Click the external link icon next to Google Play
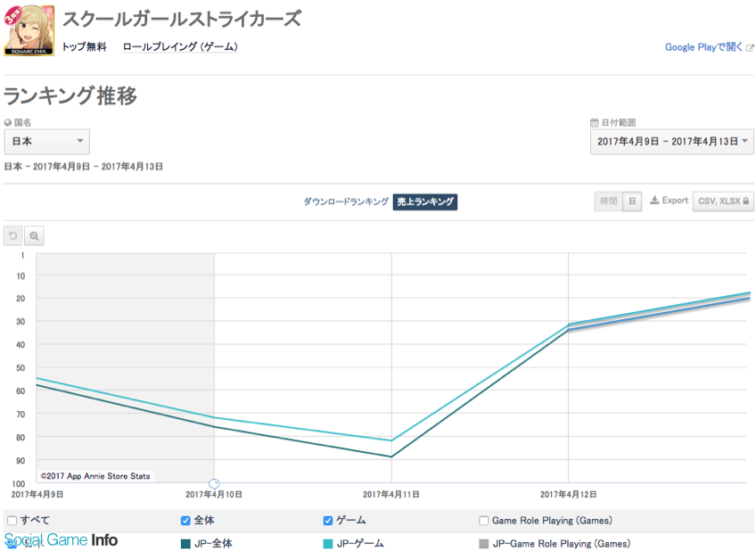 [750, 48]
